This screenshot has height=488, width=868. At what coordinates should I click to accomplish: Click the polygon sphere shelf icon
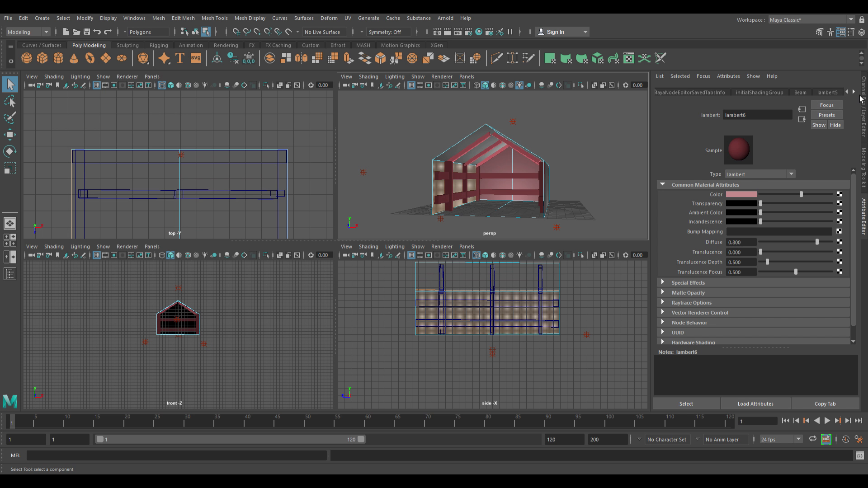(x=27, y=58)
